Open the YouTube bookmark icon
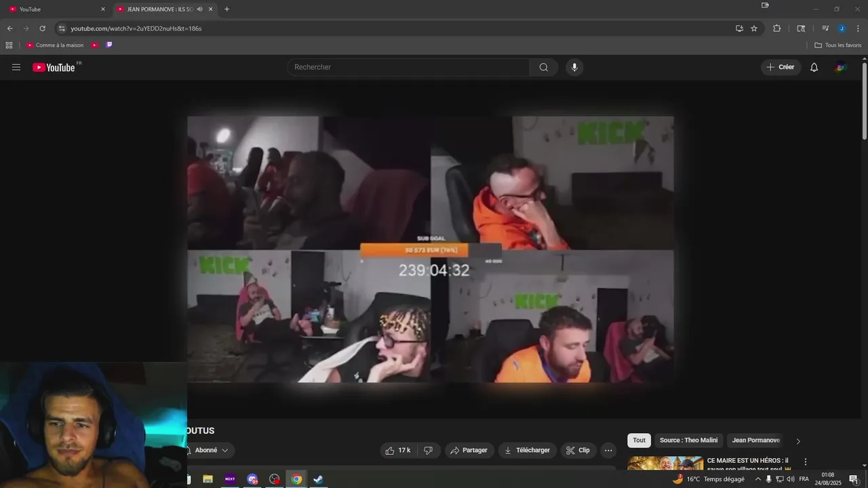Image resolution: width=868 pixels, height=488 pixels. pyautogui.click(x=95, y=45)
